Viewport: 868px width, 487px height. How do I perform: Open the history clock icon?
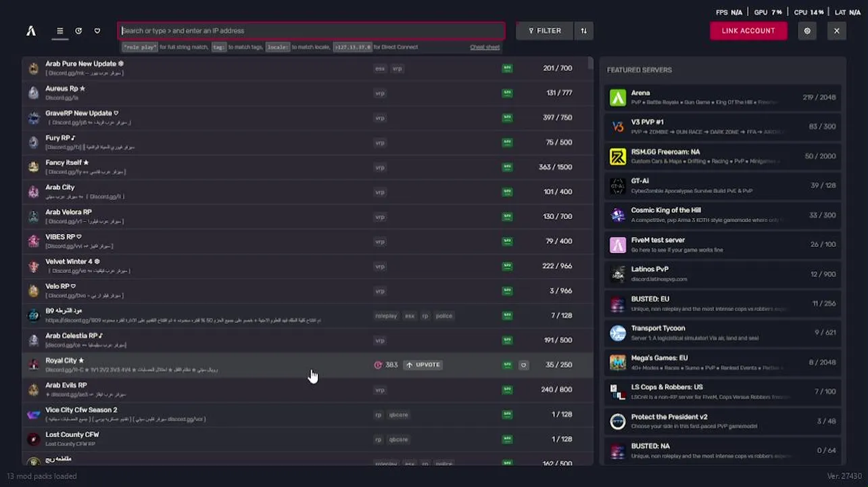[78, 31]
